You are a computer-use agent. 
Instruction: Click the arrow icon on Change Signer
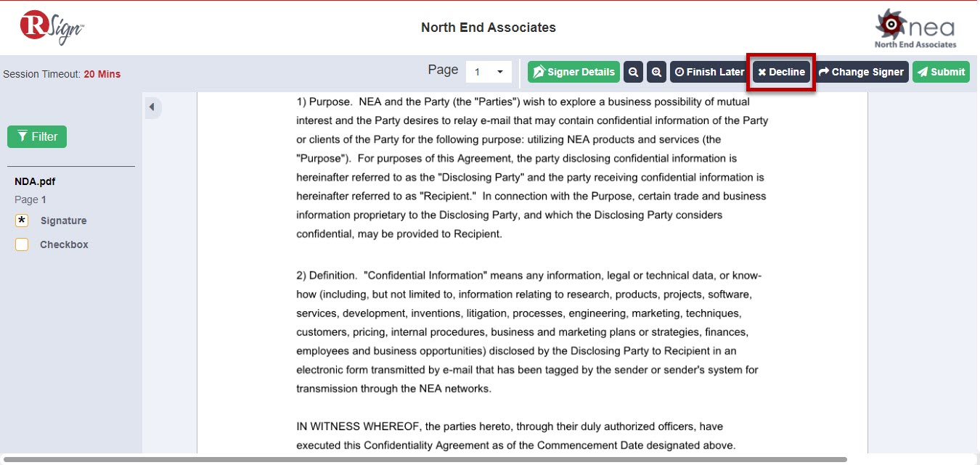pos(824,72)
